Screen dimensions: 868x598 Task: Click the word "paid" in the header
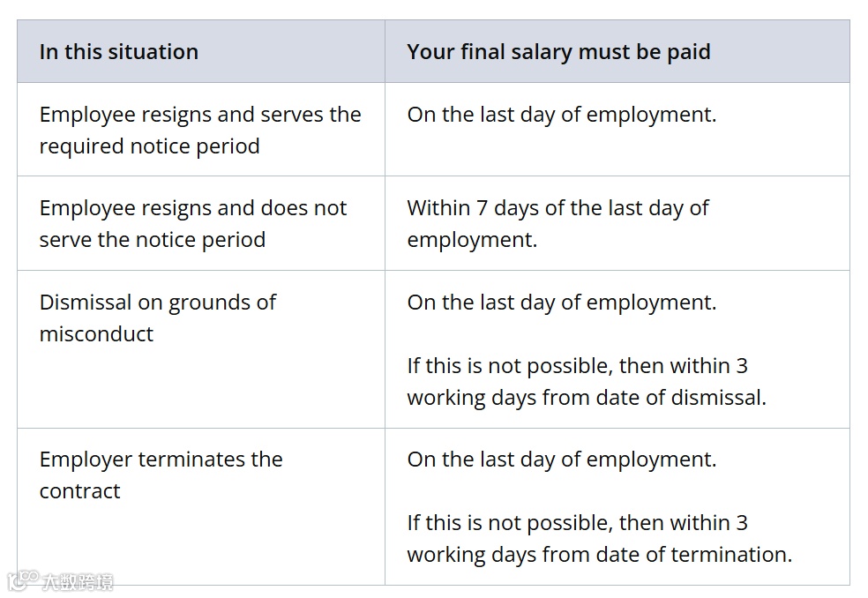coord(689,51)
